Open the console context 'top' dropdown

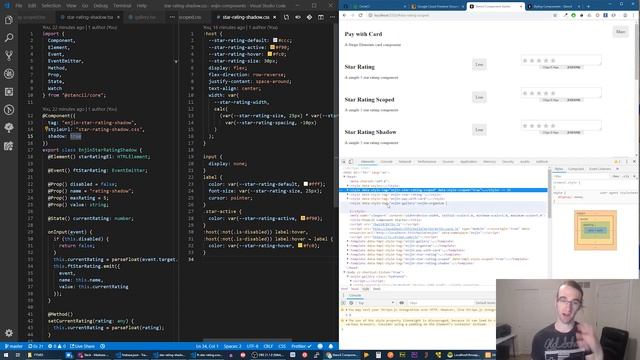pos(376,303)
